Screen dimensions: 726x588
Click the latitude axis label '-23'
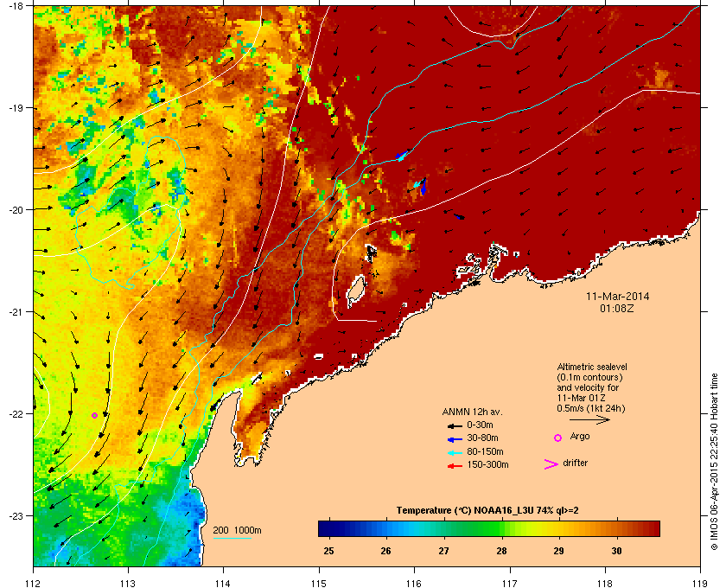(x=15, y=515)
